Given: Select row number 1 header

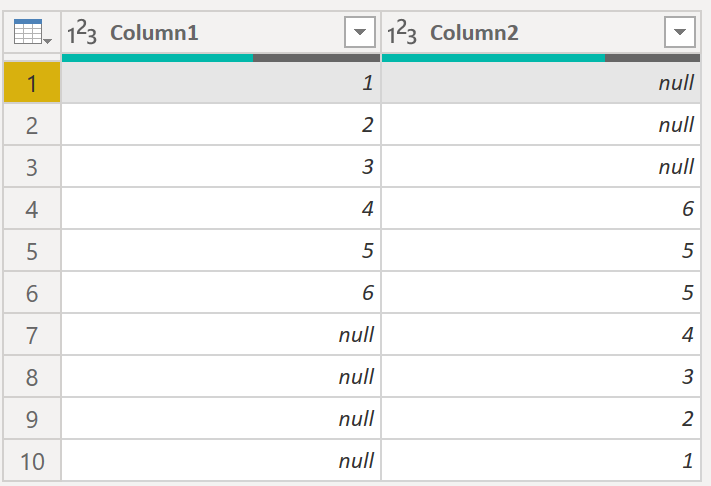Looking at the screenshot, I should [32, 83].
